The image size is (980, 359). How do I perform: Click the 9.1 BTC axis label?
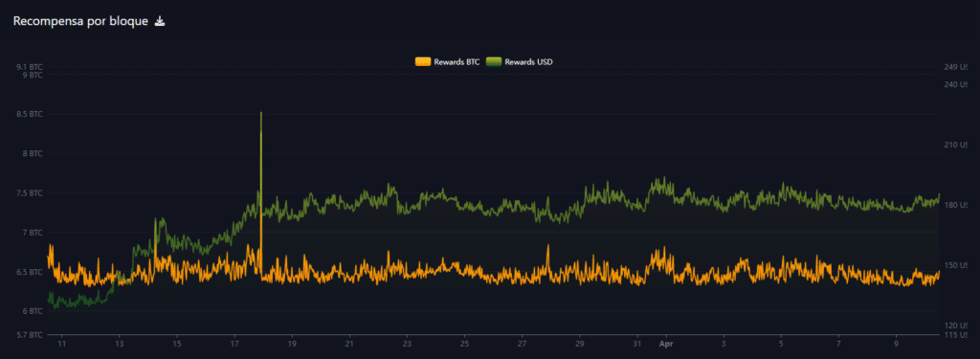[x=30, y=67]
